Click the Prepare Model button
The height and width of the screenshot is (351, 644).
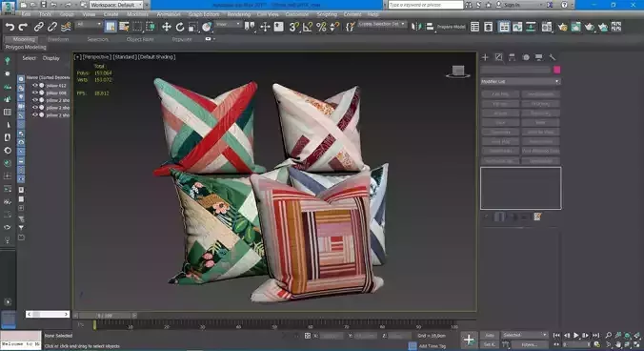(x=451, y=27)
